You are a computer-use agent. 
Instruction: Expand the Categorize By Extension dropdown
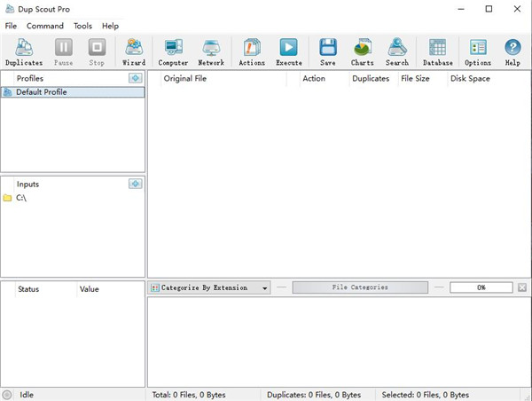(x=265, y=287)
